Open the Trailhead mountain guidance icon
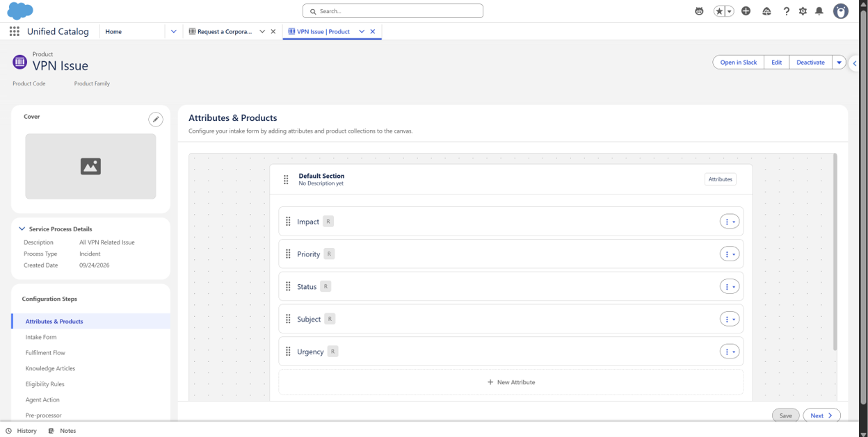 766,11
